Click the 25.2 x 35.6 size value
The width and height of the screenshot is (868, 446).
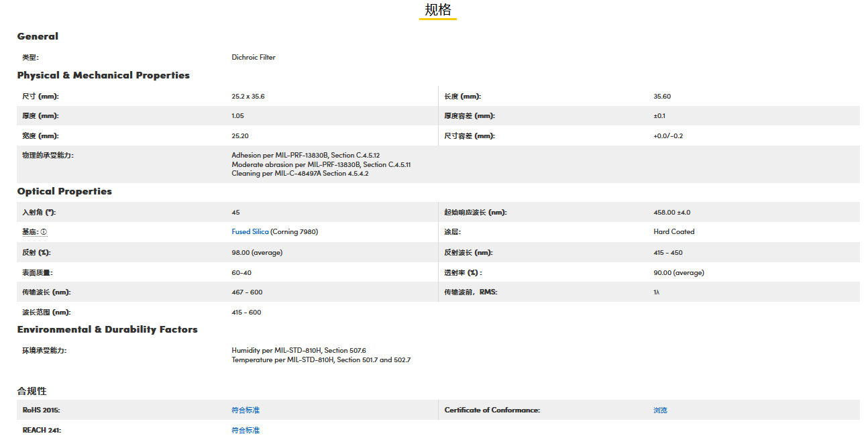pyautogui.click(x=248, y=97)
